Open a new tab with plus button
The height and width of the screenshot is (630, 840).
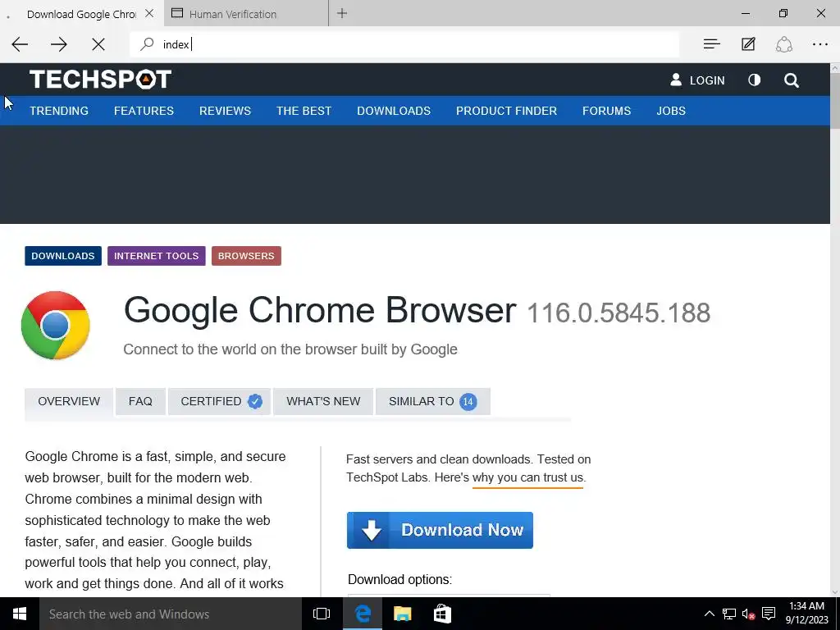pos(342,13)
